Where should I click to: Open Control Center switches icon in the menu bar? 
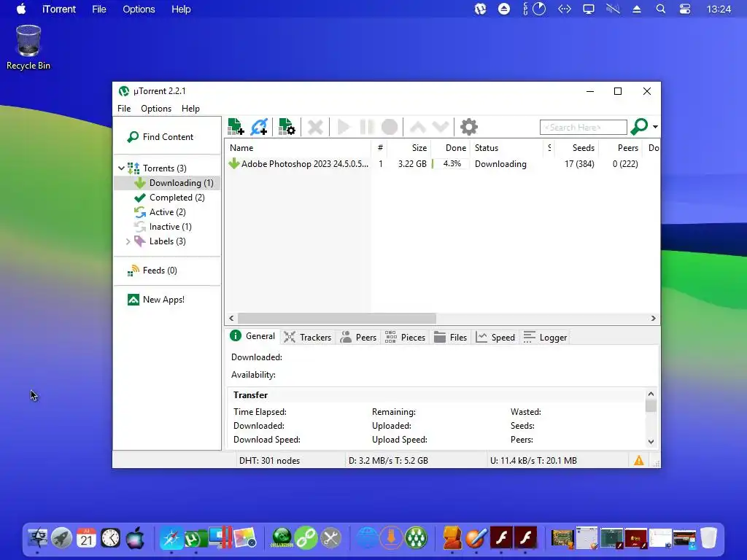click(685, 9)
